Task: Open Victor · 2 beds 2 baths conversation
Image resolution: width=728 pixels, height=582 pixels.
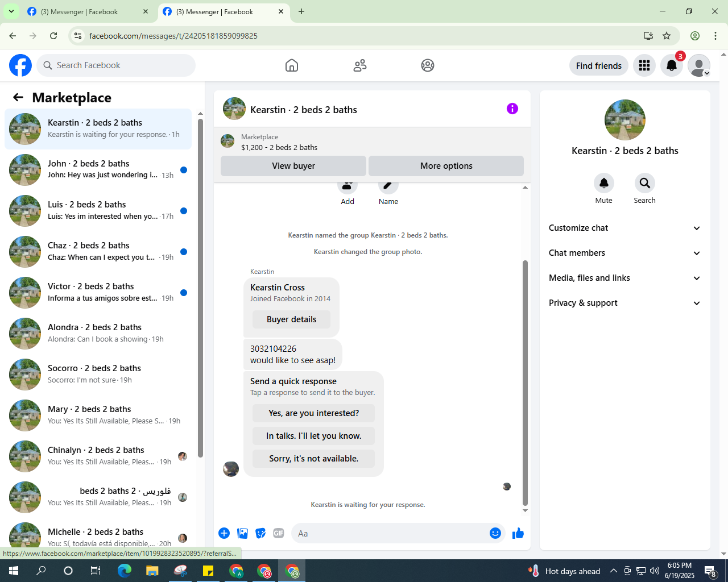Action: pyautogui.click(x=98, y=293)
